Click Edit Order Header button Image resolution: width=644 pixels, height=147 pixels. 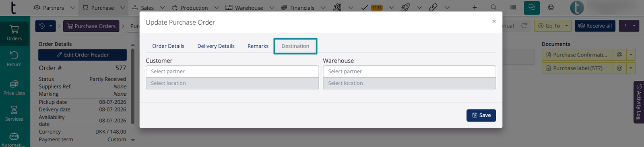pos(83,55)
